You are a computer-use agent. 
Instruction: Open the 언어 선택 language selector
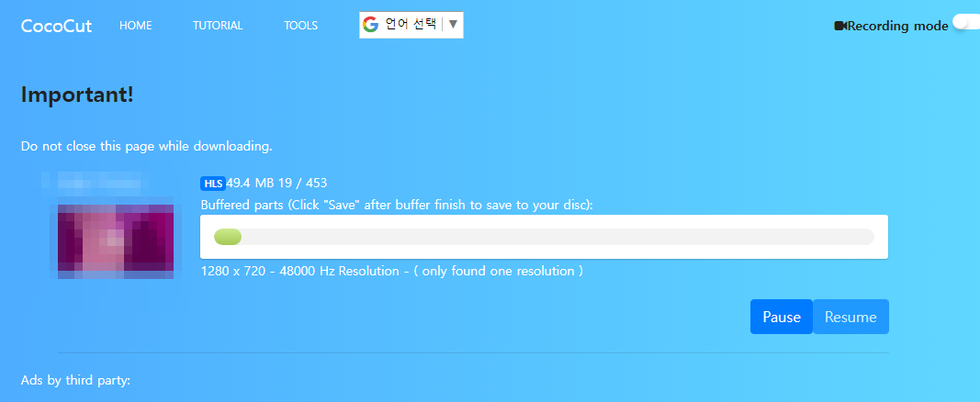pyautogui.click(x=411, y=25)
